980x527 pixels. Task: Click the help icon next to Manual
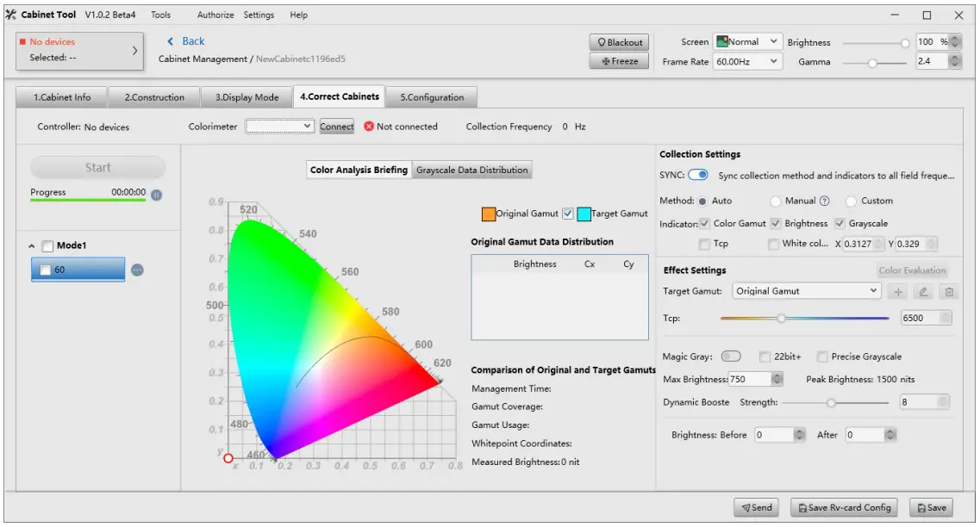pos(824,201)
